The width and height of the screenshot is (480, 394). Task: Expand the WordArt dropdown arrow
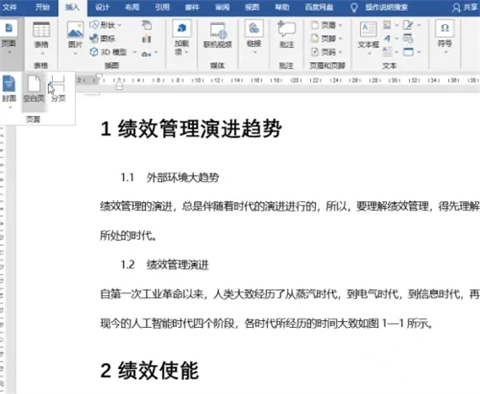(x=397, y=39)
